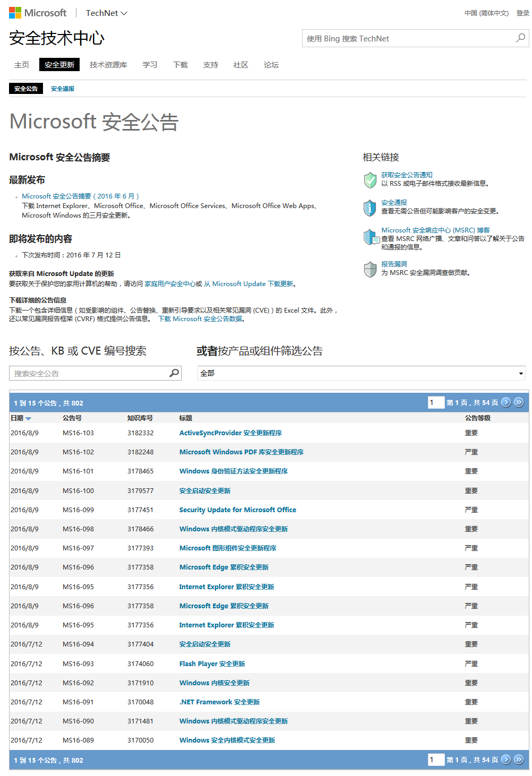Open the 学习 nav tab

click(150, 65)
